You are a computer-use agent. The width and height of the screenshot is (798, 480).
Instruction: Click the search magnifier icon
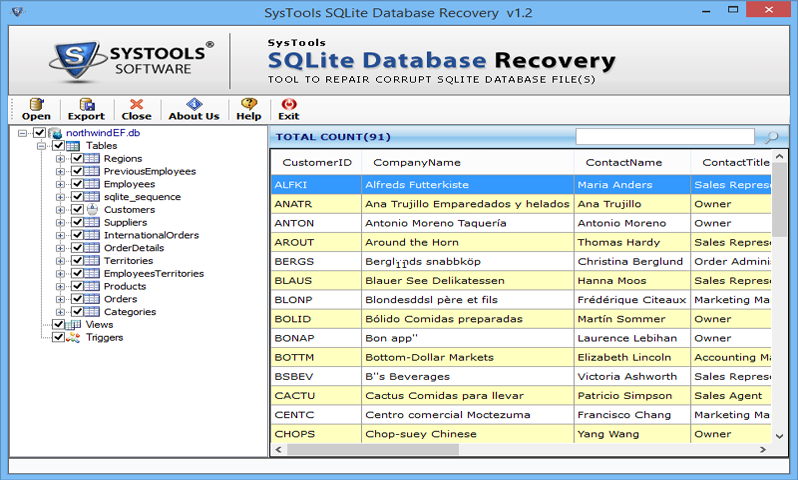pyautogui.click(x=772, y=136)
